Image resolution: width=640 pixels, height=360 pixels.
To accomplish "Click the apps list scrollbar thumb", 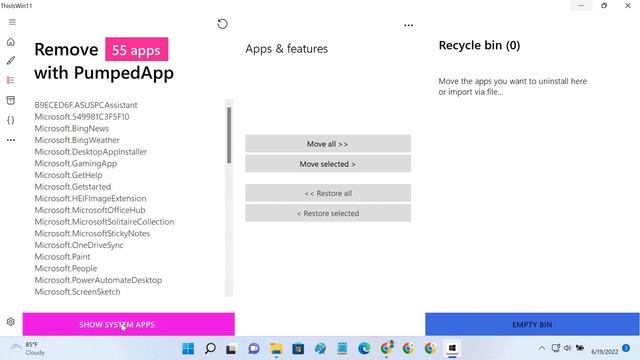I will [x=229, y=135].
